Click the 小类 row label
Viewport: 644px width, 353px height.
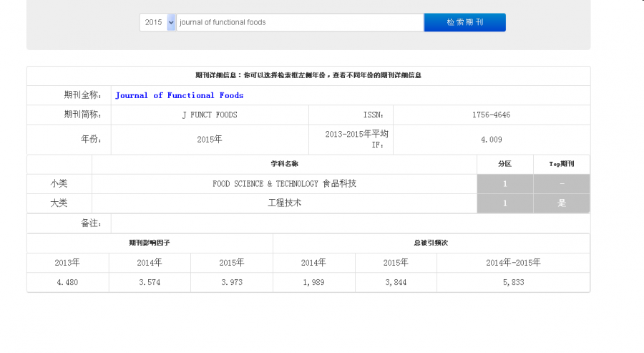point(59,184)
